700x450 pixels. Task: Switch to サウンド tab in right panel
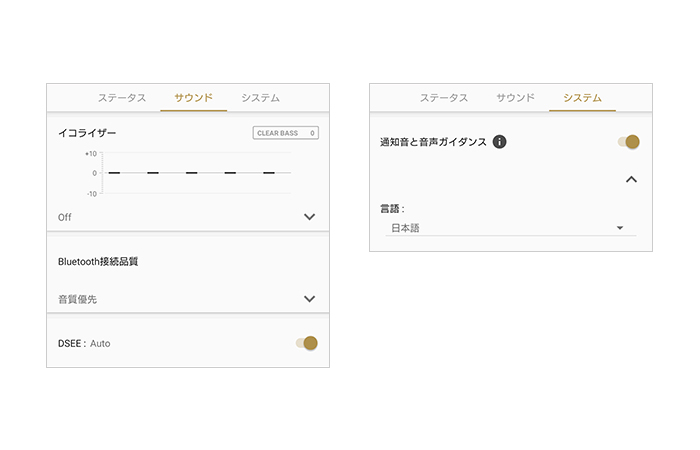tap(515, 98)
